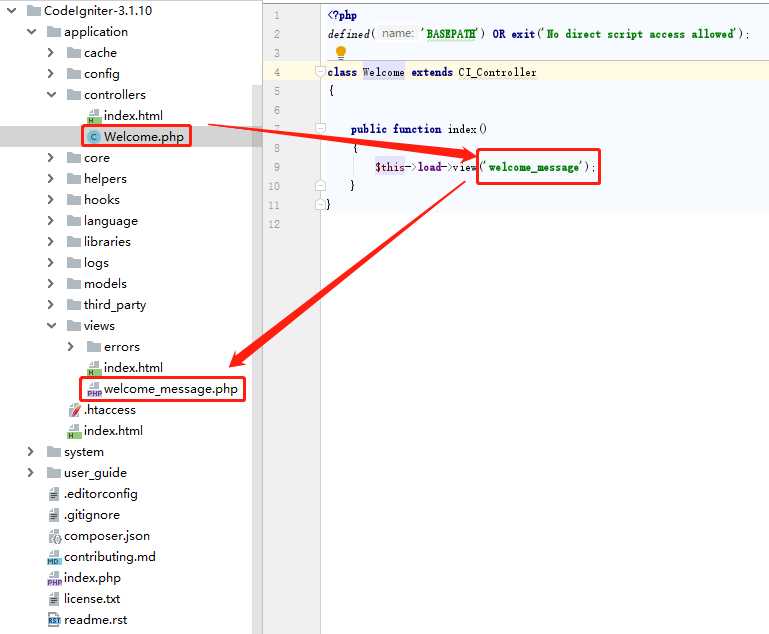This screenshot has width=769, height=634.
Task: Select the .gitignore file
Action: 92,515
